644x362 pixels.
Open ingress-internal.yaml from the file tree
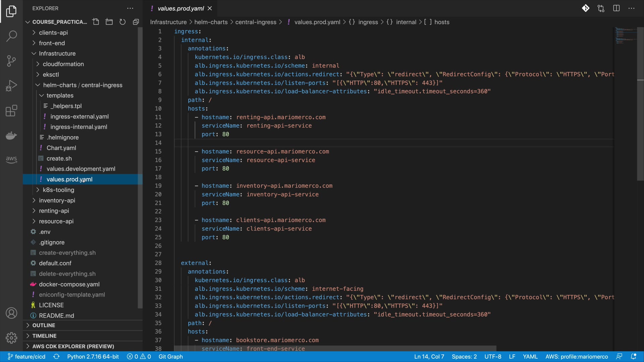(78, 127)
